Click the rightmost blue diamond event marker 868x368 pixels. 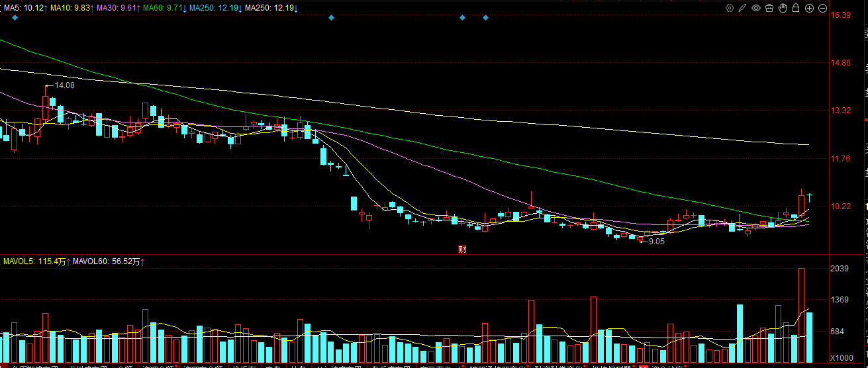(x=485, y=17)
